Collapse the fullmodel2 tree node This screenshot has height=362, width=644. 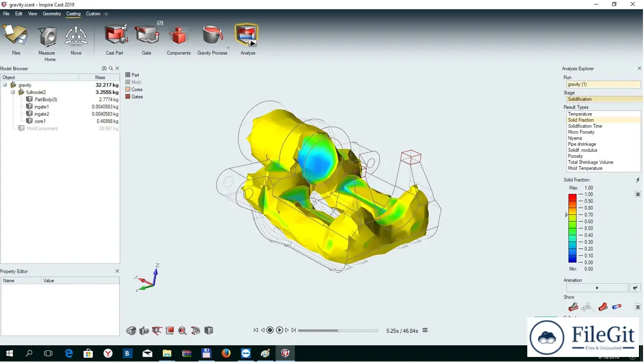[13, 92]
